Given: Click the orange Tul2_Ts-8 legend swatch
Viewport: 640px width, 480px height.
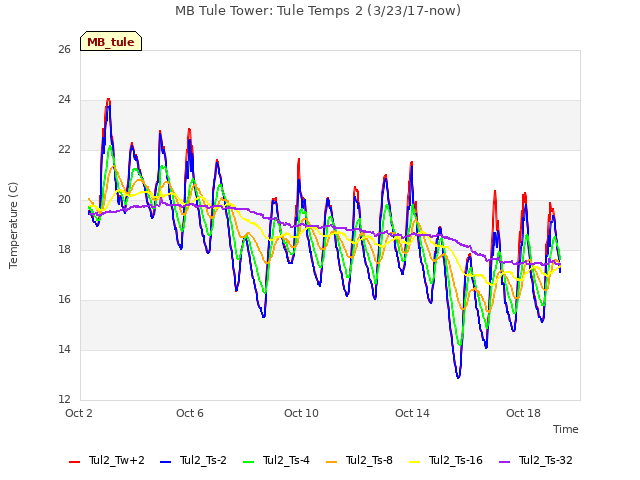Looking at the screenshot, I should pos(331,462).
